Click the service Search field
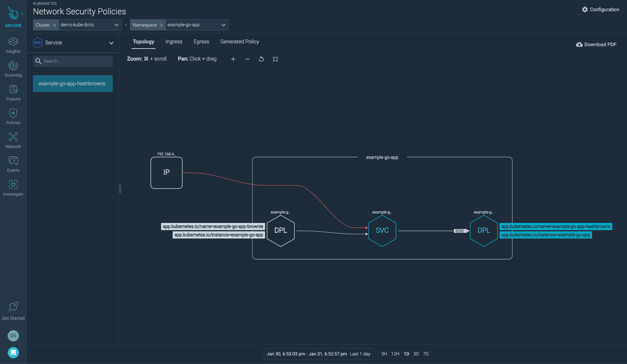This screenshot has width=627, height=364. click(x=73, y=61)
